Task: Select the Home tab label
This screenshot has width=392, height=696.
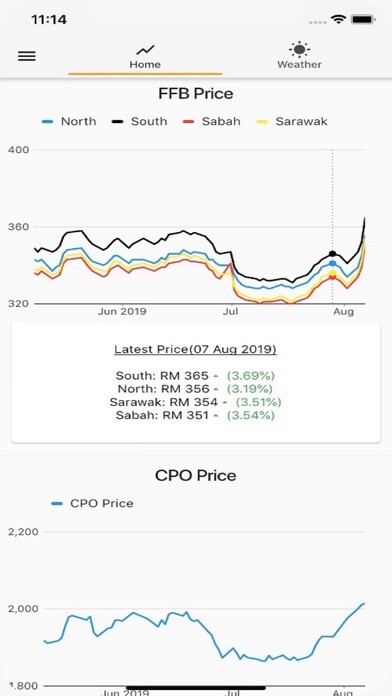Action: click(145, 64)
